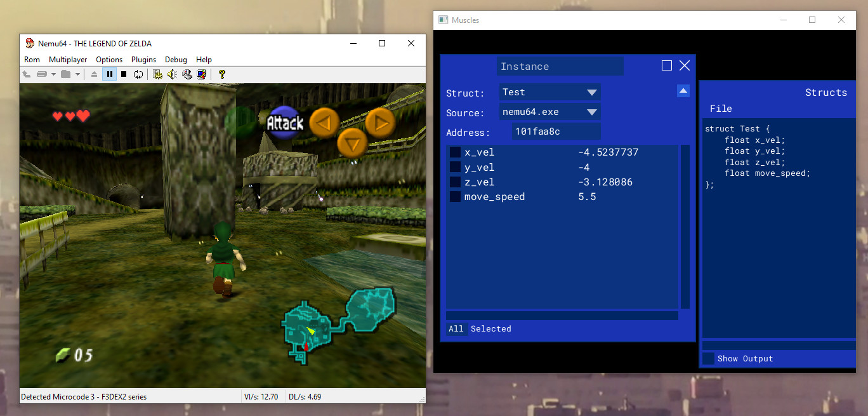Image resolution: width=868 pixels, height=416 pixels.
Task: Click the Nemu64 Mario icon in title bar
Action: pos(30,43)
